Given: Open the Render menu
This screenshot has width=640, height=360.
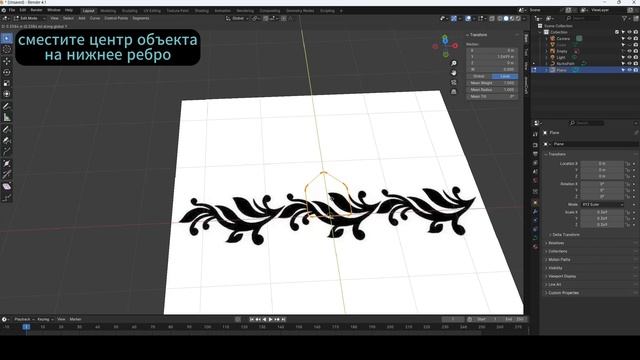Looking at the screenshot, I should [36, 10].
